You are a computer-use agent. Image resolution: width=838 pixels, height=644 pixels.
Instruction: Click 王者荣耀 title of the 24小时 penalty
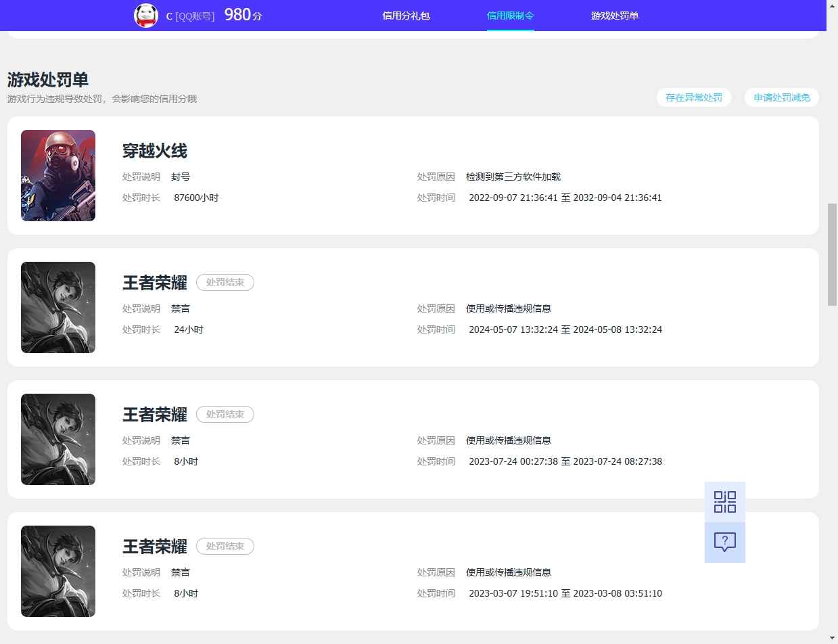click(155, 282)
